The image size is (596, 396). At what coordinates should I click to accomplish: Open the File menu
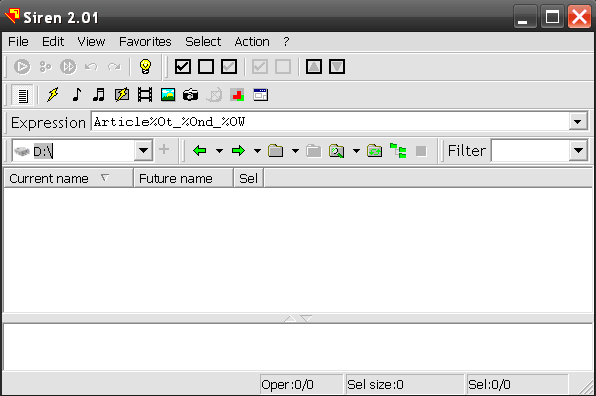coord(18,41)
